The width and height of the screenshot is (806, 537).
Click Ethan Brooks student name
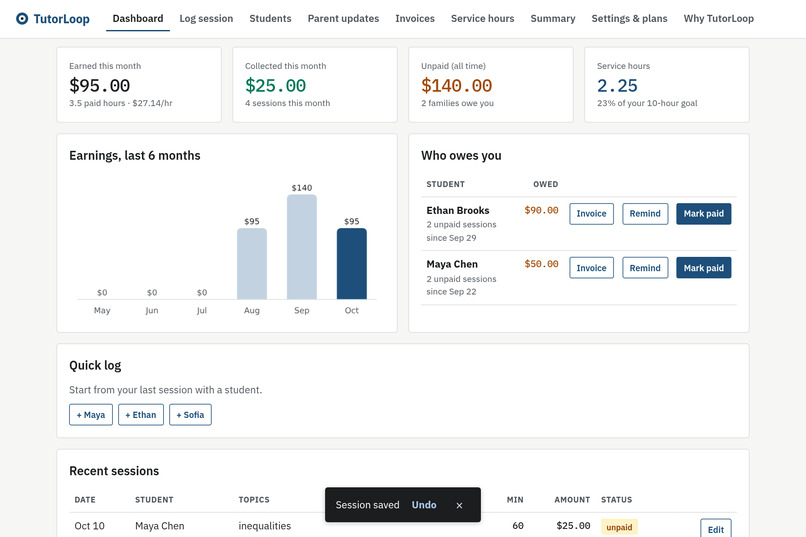[x=457, y=210]
